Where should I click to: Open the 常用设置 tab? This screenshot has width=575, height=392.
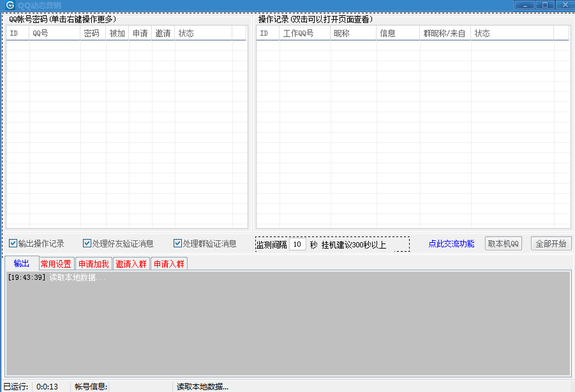point(56,264)
